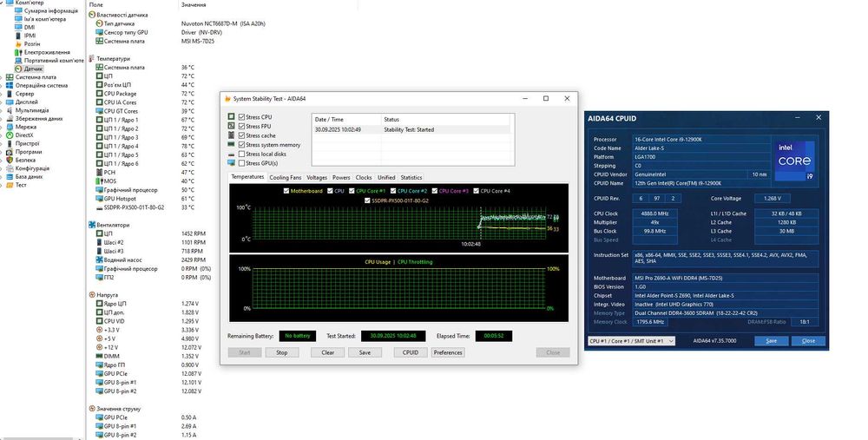Select the Unified tab
Viewport: 868px width, 440px height.
click(386, 178)
